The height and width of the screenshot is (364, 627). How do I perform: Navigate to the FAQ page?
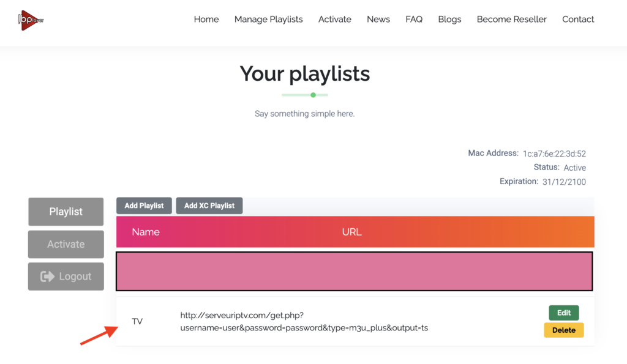pos(414,19)
